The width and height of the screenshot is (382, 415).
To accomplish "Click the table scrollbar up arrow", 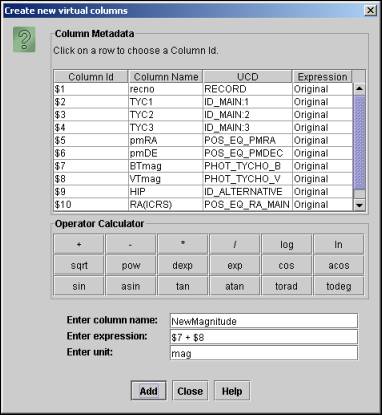I will [x=359, y=89].
